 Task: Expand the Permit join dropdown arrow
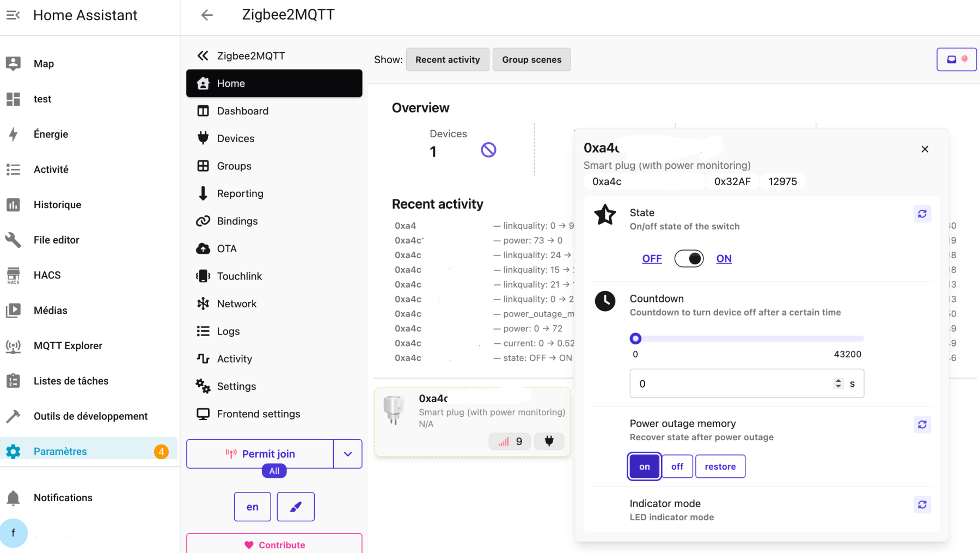[348, 454]
